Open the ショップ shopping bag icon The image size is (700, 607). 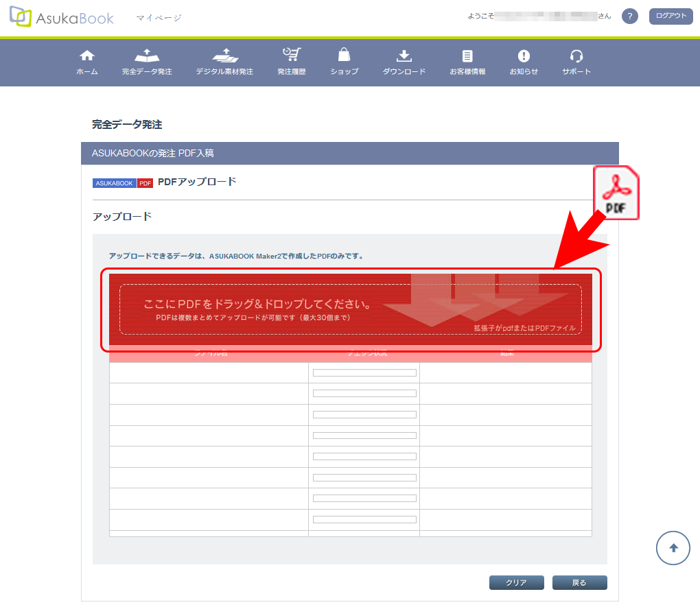point(344,56)
